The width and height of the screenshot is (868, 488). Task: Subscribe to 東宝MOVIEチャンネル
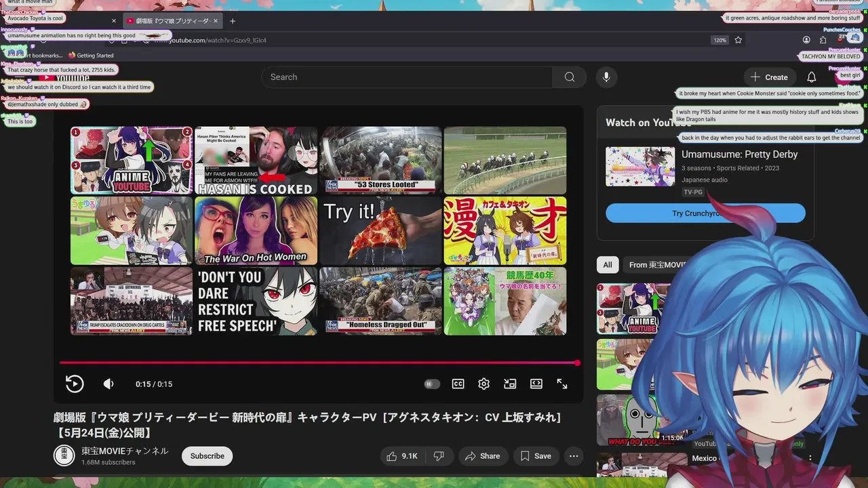click(x=207, y=456)
